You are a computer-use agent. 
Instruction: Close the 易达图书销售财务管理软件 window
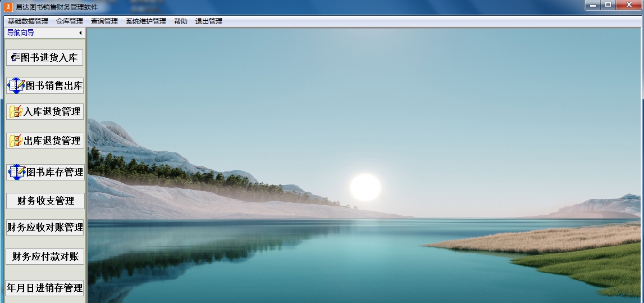pyautogui.click(x=629, y=5)
